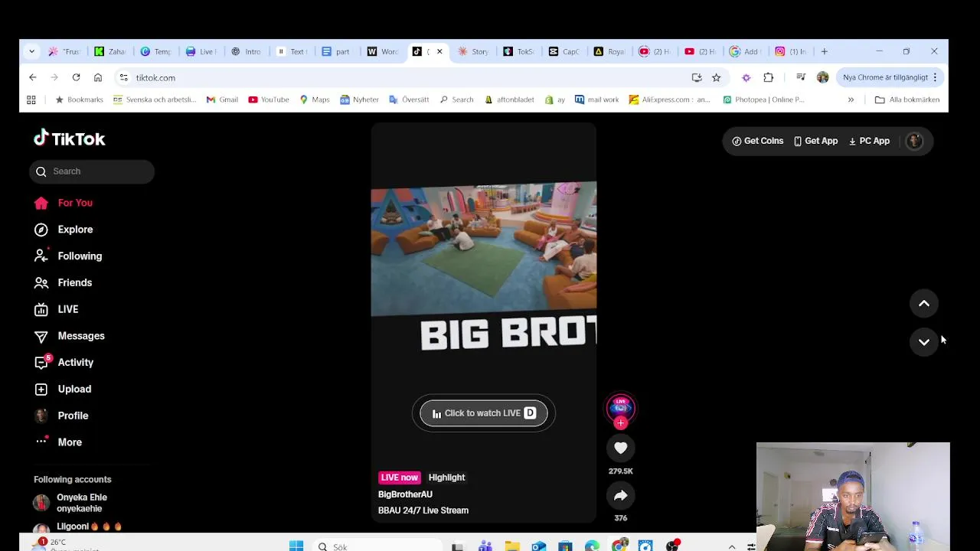Open Messages in the sidebar
The height and width of the screenshot is (551, 980).
[x=69, y=336]
